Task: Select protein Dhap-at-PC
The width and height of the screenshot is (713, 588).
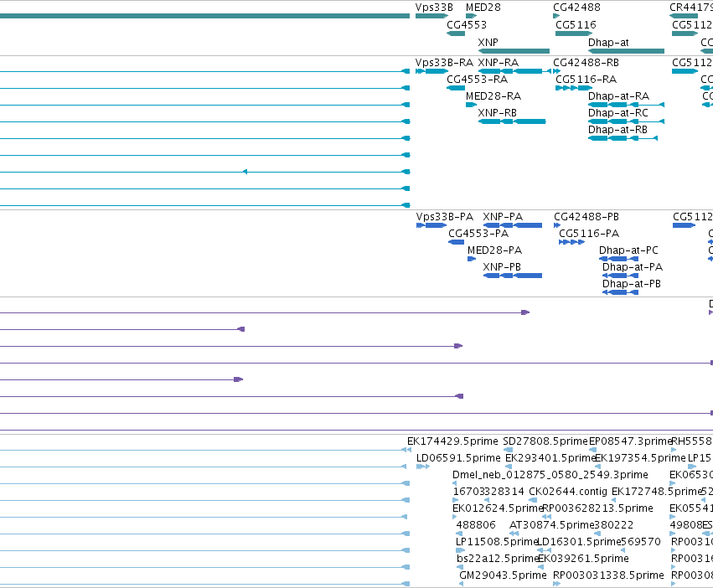Action: point(628,250)
